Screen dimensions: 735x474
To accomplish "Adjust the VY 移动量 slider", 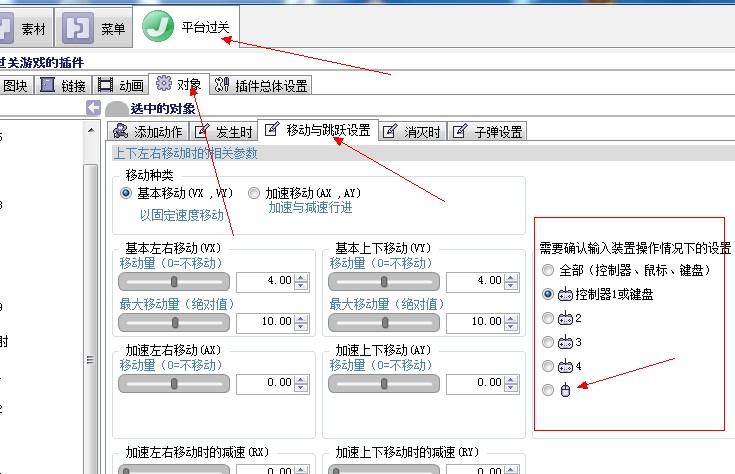I will click(x=384, y=282).
